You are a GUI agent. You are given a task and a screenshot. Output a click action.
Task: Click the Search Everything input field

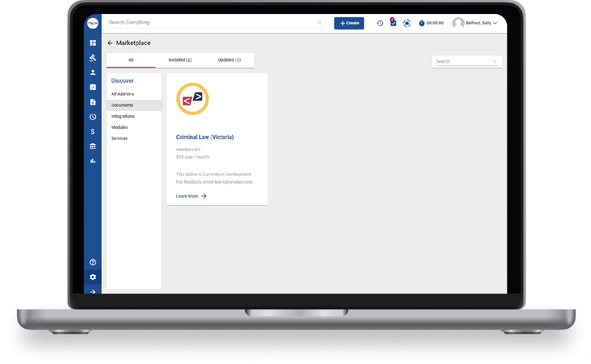pos(211,23)
